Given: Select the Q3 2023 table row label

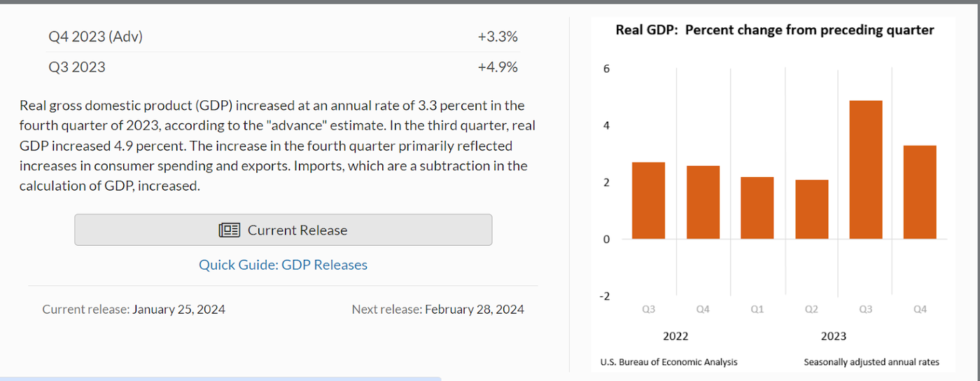Looking at the screenshot, I should click(77, 67).
